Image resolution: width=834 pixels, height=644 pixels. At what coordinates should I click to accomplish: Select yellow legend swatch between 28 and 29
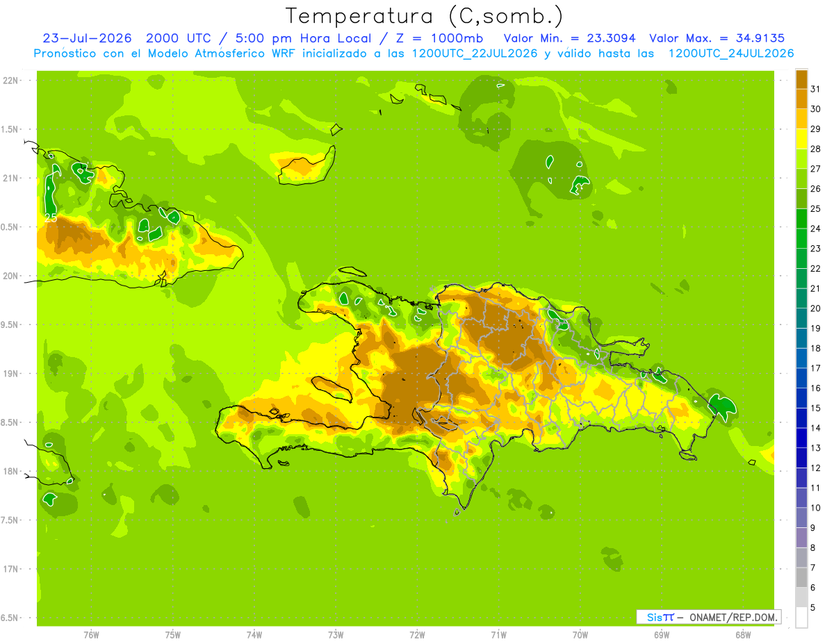coord(801,139)
